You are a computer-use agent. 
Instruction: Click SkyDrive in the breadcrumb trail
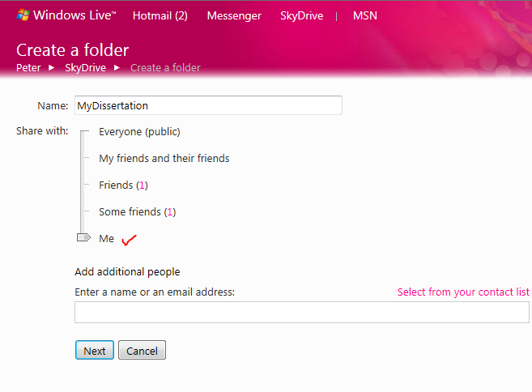(85, 67)
